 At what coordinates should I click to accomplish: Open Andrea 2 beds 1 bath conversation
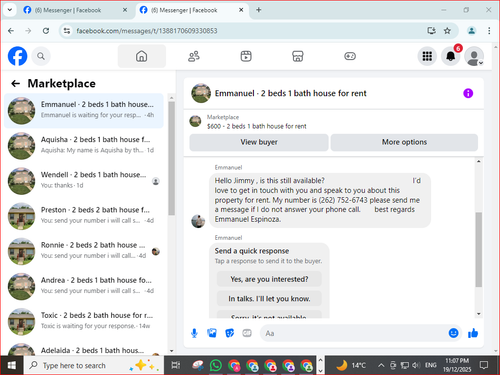click(x=84, y=286)
